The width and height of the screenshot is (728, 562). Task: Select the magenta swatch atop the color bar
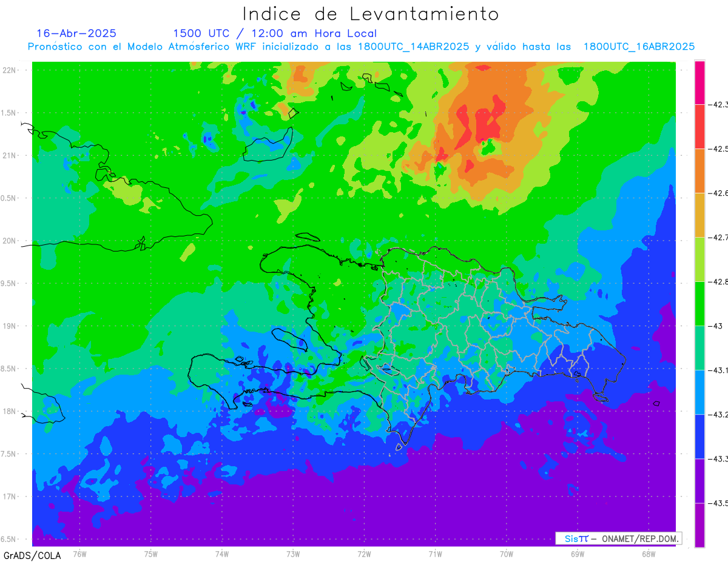point(699,82)
